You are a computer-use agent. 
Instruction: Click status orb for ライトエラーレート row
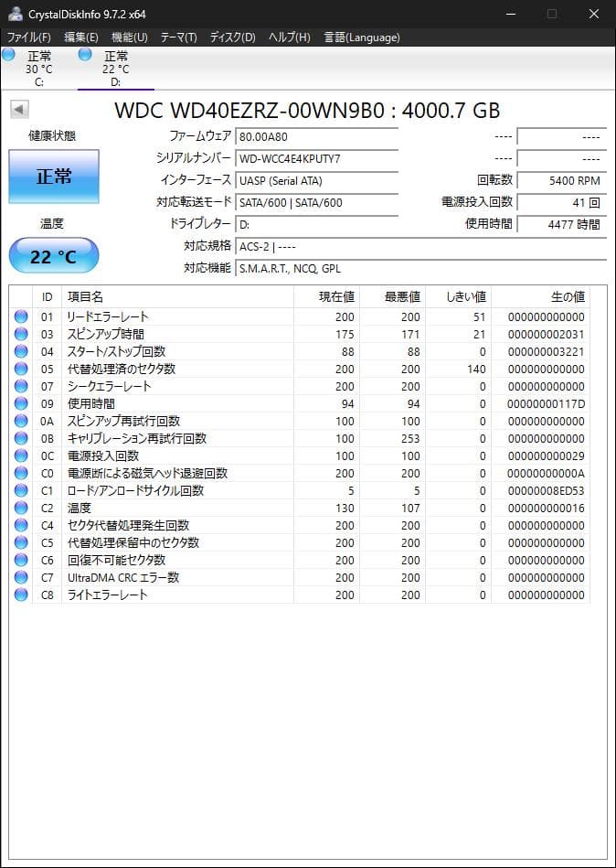[21, 595]
